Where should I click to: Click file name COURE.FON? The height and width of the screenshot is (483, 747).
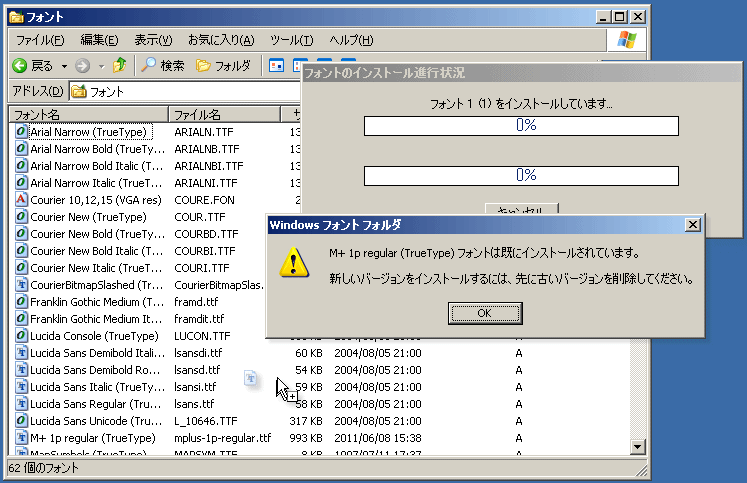(x=204, y=200)
